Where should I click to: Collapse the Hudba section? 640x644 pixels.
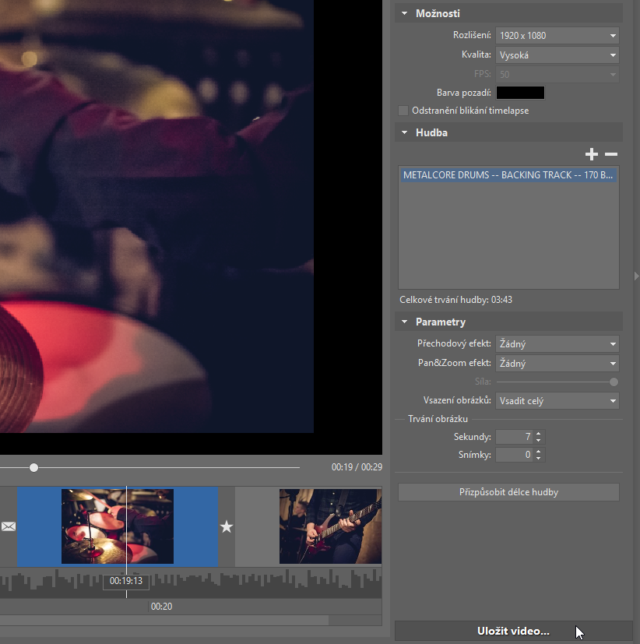coord(405,133)
